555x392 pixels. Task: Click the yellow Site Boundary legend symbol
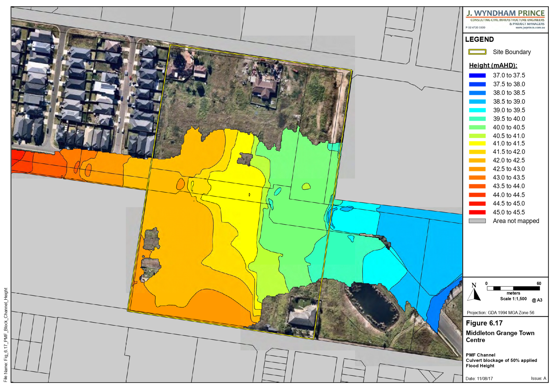click(x=477, y=52)
